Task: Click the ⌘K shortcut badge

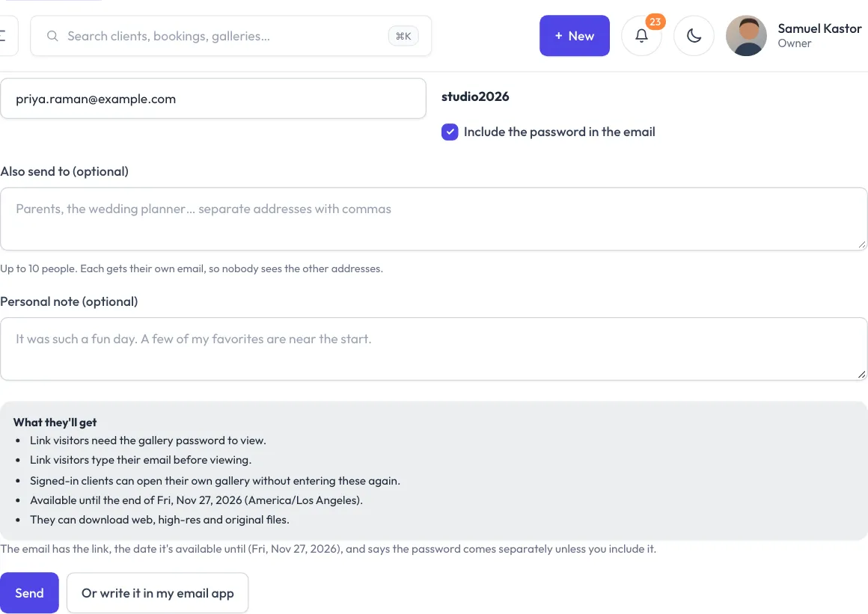Action: [403, 36]
